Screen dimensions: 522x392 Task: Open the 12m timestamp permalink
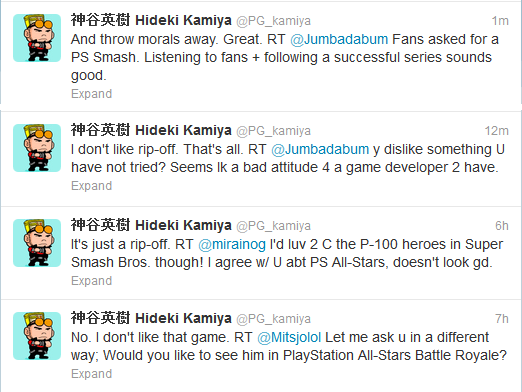(x=497, y=131)
